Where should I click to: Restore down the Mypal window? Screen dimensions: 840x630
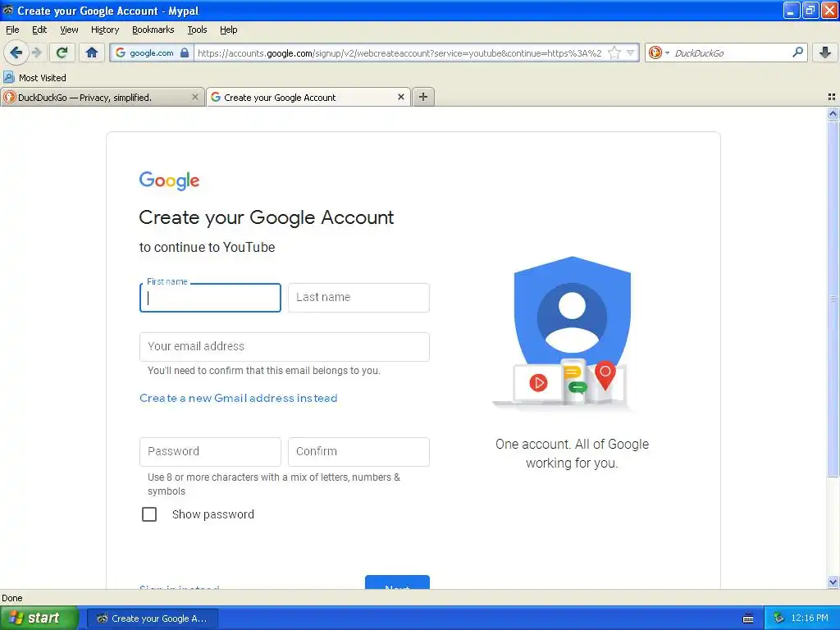[810, 10]
